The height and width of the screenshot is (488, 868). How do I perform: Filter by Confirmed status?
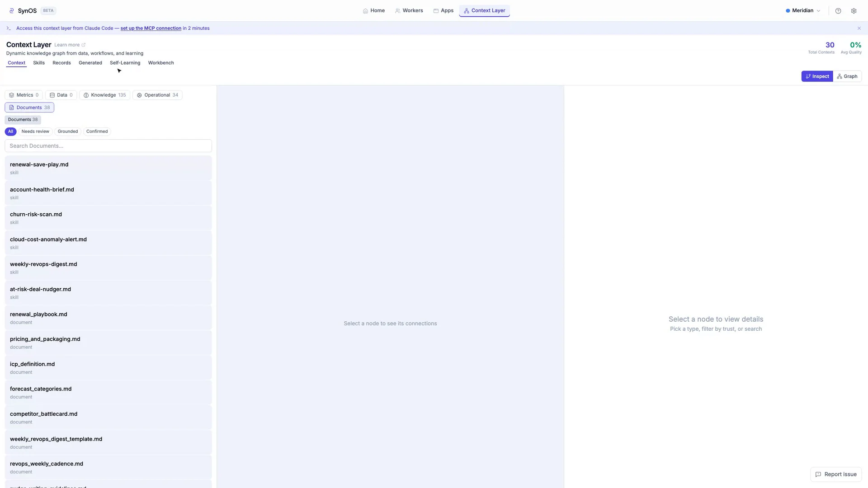click(x=97, y=131)
